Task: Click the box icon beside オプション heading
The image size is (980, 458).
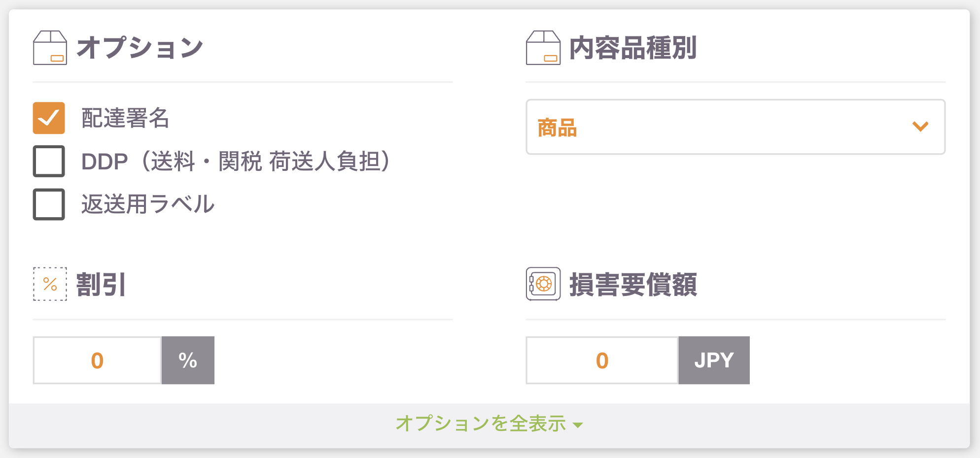Action: [50, 48]
